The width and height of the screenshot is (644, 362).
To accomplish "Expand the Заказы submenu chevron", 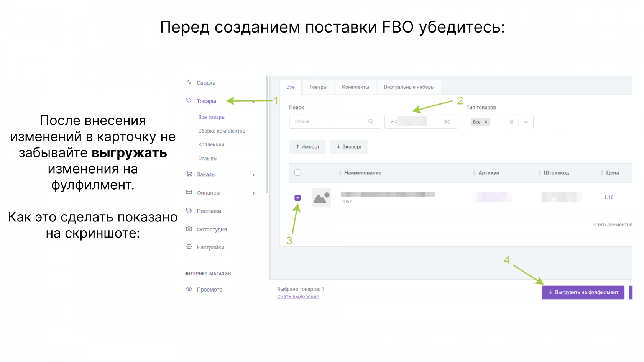I will [x=253, y=175].
